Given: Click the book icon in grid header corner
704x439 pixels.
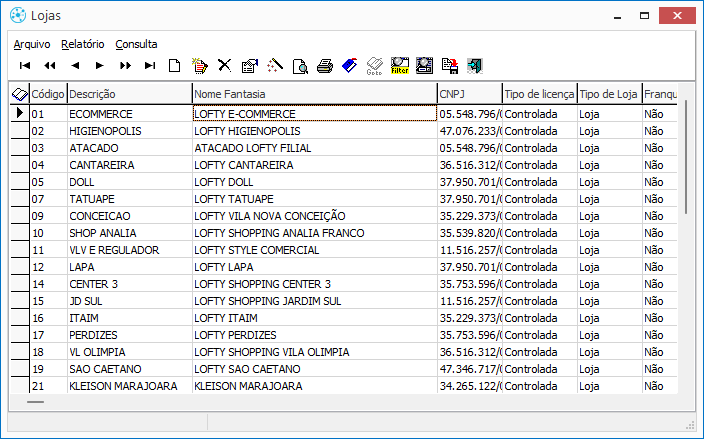Looking at the screenshot, I should [x=19, y=94].
